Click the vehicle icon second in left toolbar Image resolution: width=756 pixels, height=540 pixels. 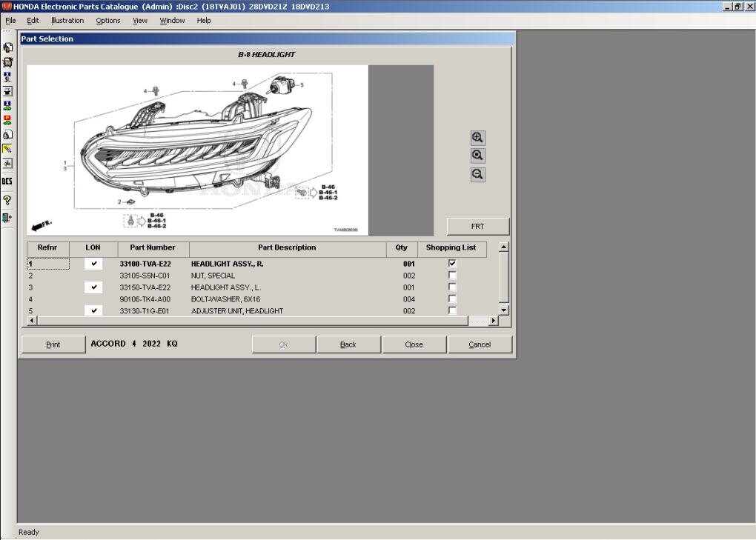click(7, 62)
